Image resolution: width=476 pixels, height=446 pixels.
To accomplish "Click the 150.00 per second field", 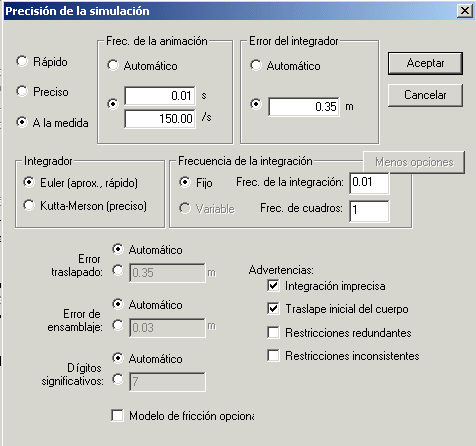I will coord(160,119).
